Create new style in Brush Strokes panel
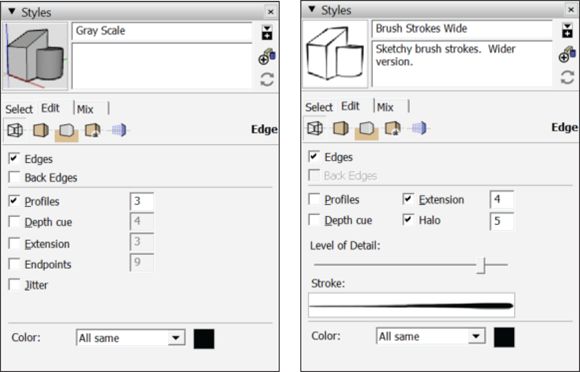The height and width of the screenshot is (372, 580). point(567,54)
